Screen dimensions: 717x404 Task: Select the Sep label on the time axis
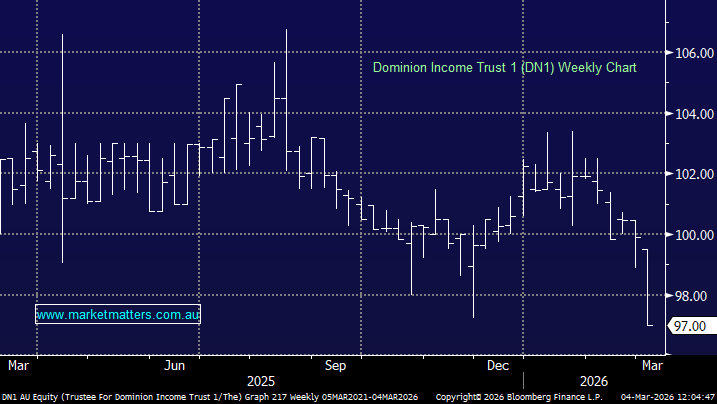pos(335,364)
